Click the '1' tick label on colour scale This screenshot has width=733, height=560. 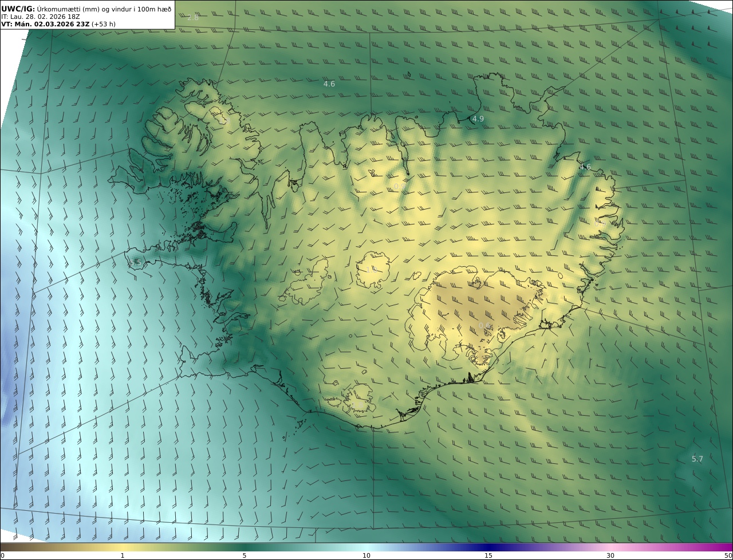click(122, 555)
